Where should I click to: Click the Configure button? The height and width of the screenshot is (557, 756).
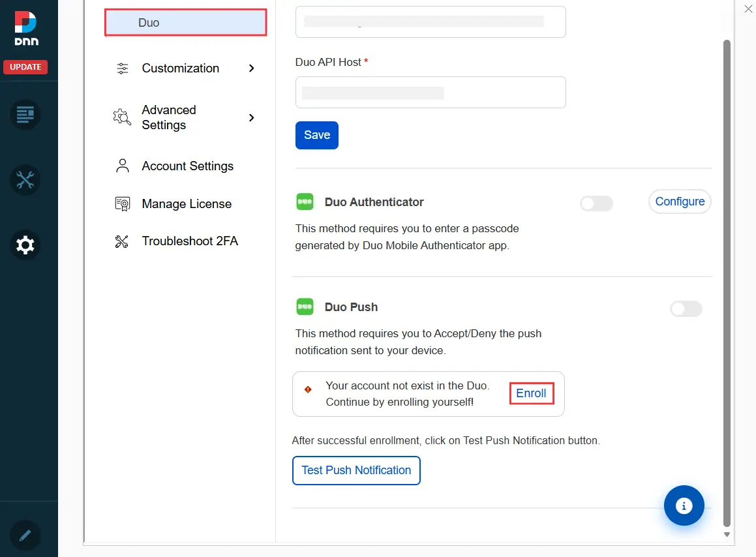680,202
